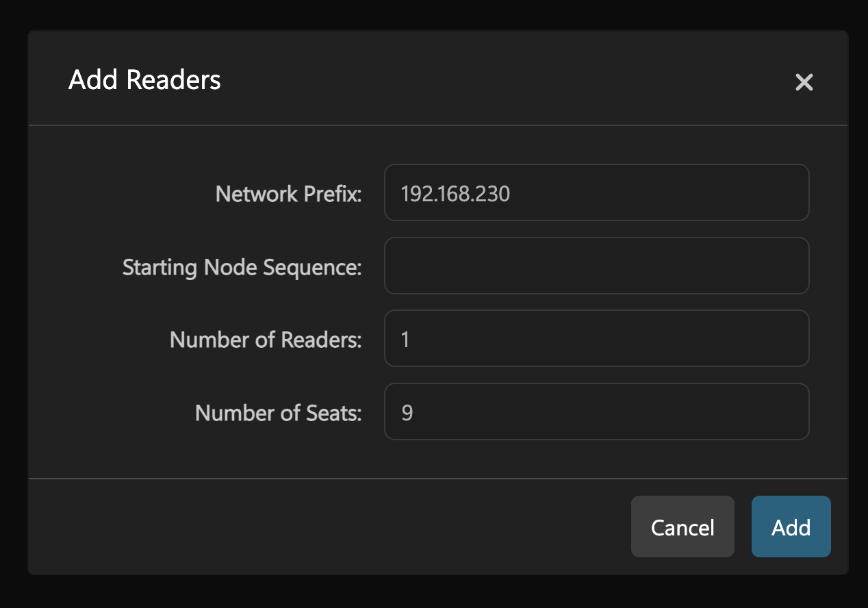Click the dialog header beside the title

pos(479,80)
